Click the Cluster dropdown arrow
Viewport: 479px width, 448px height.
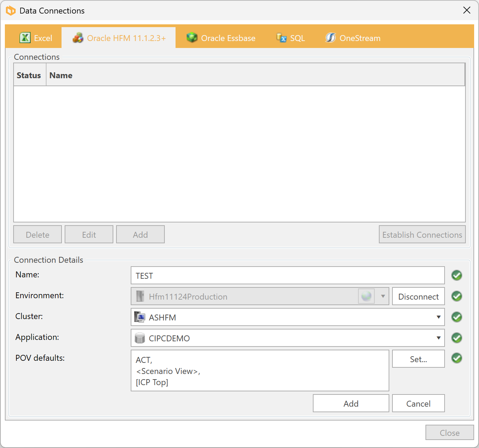click(438, 317)
